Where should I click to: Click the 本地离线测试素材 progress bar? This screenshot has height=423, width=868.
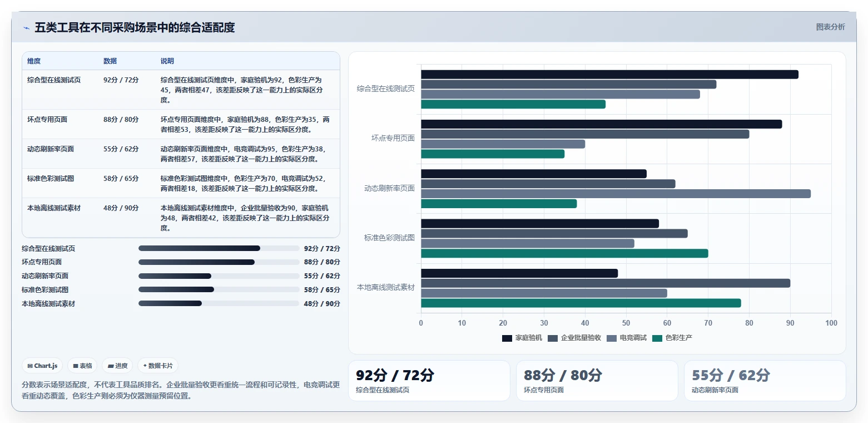click(219, 303)
